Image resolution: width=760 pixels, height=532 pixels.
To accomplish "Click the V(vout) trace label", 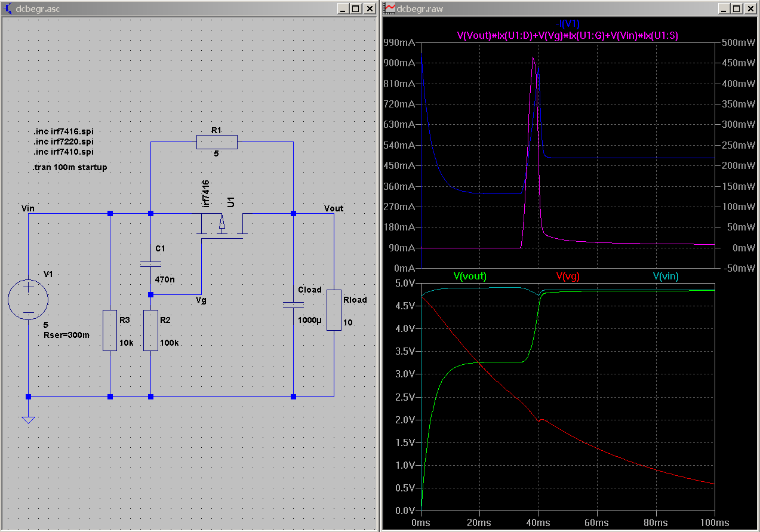I will pyautogui.click(x=470, y=276).
